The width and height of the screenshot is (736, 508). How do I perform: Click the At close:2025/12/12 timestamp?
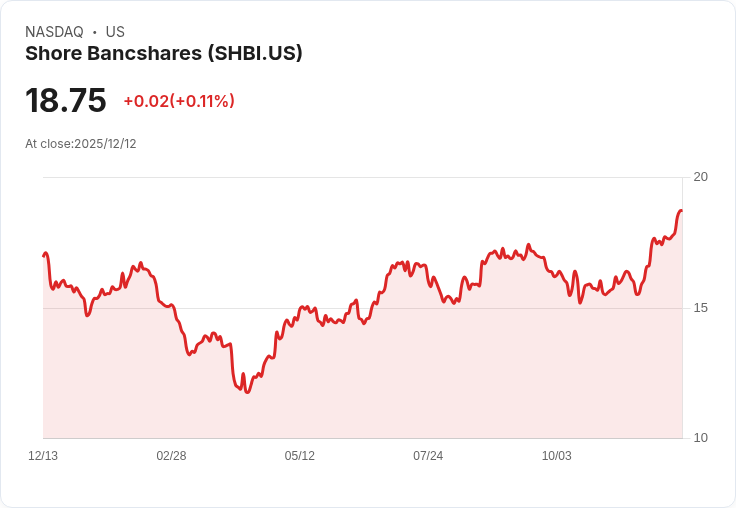click(81, 144)
